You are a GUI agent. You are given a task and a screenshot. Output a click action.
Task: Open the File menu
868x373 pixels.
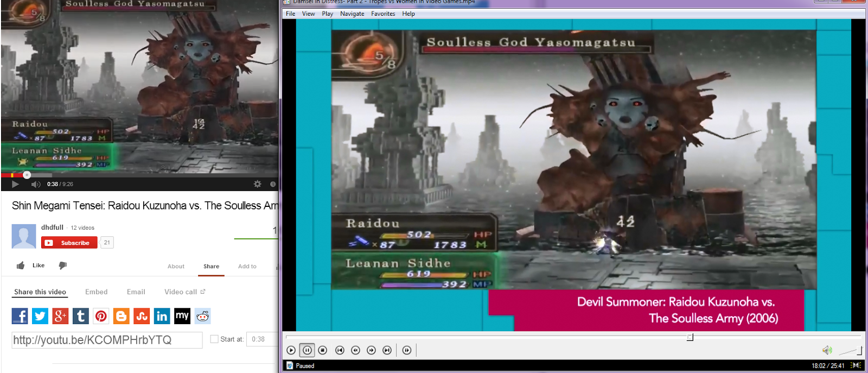pos(291,14)
